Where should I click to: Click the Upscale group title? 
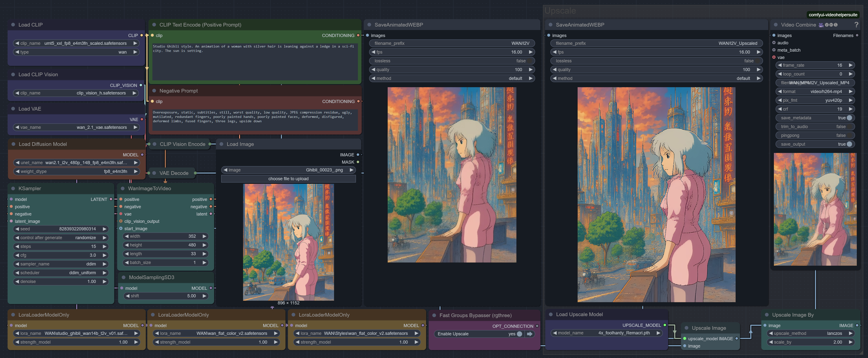point(560,11)
